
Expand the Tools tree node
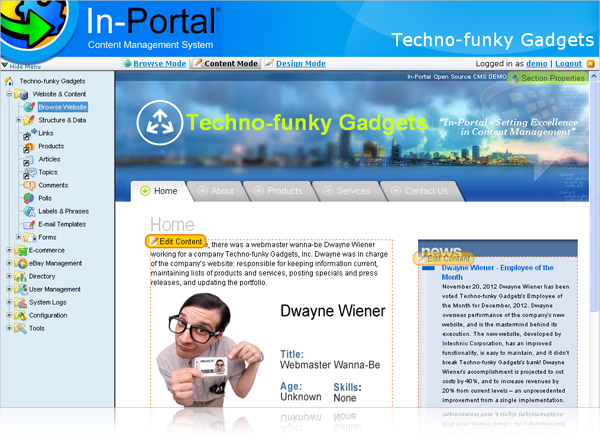[x=9, y=328]
